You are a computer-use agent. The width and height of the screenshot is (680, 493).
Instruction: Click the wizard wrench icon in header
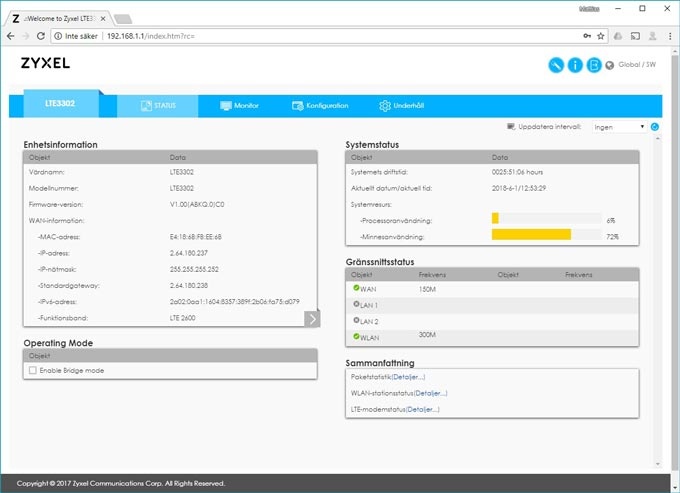pos(557,65)
